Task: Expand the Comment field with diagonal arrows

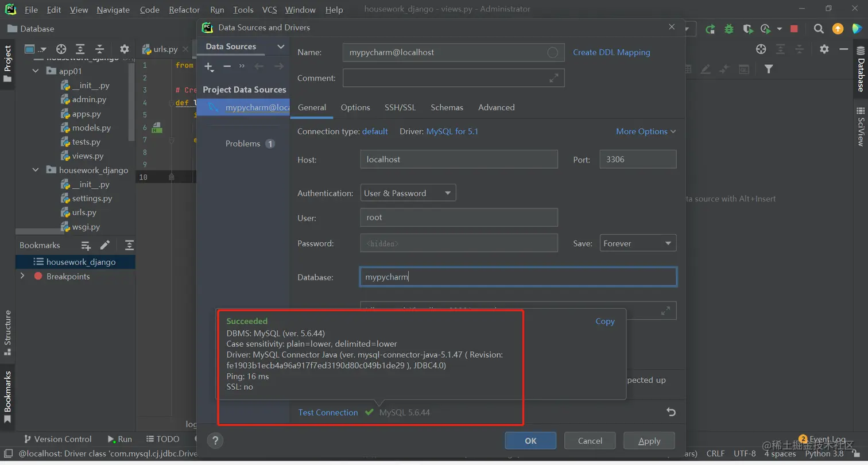Action: (553, 78)
